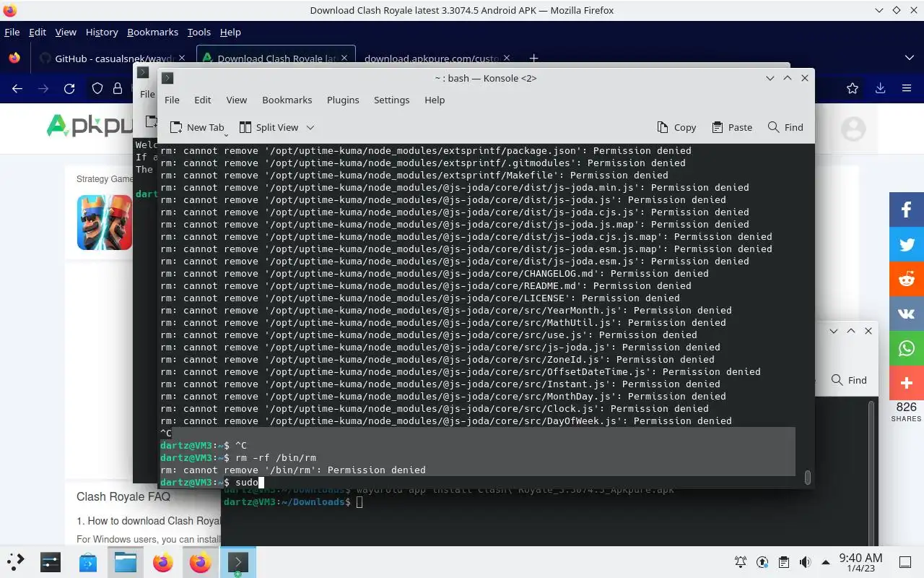Screen dimensions: 924x578
Task: Open Split View dropdown arrow in Konsole
Action: click(x=310, y=127)
